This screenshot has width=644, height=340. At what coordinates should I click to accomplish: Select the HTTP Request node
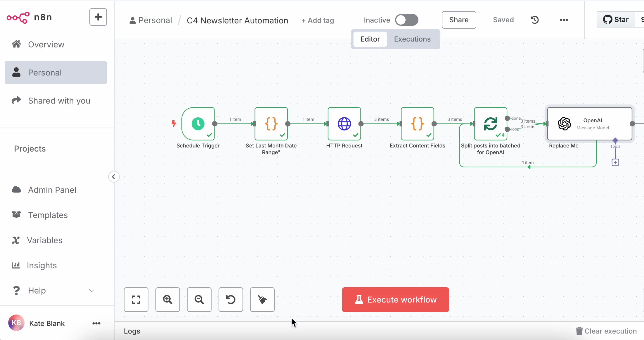344,124
